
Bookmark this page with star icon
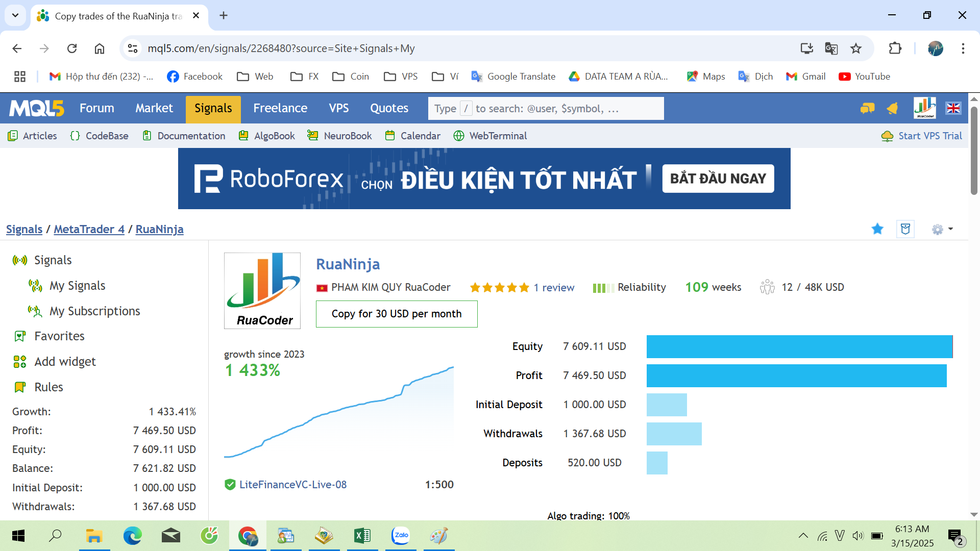856,48
